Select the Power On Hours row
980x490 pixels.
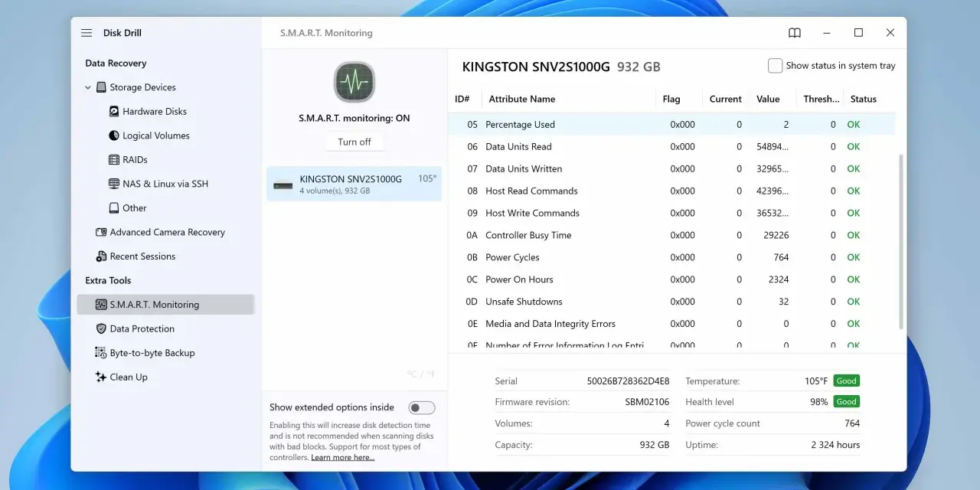(671, 279)
